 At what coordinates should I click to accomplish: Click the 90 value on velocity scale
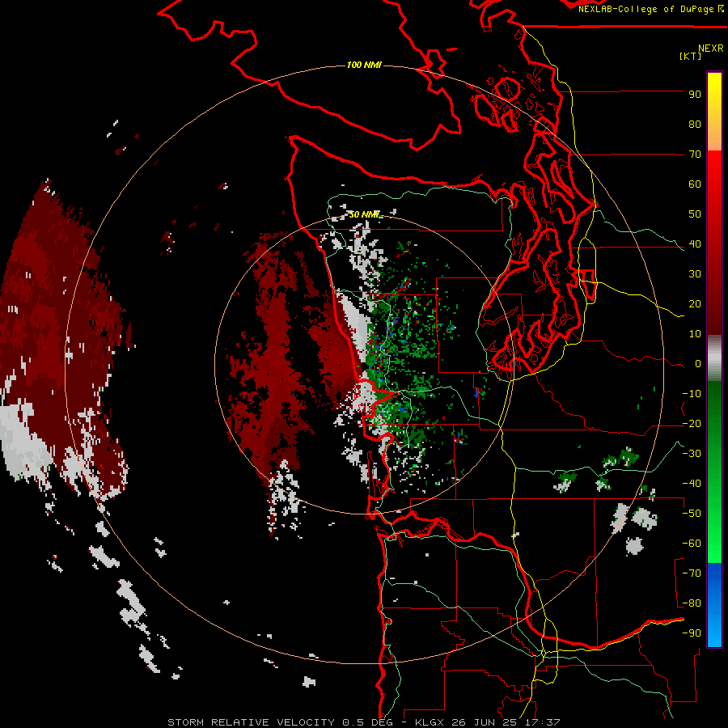695,95
